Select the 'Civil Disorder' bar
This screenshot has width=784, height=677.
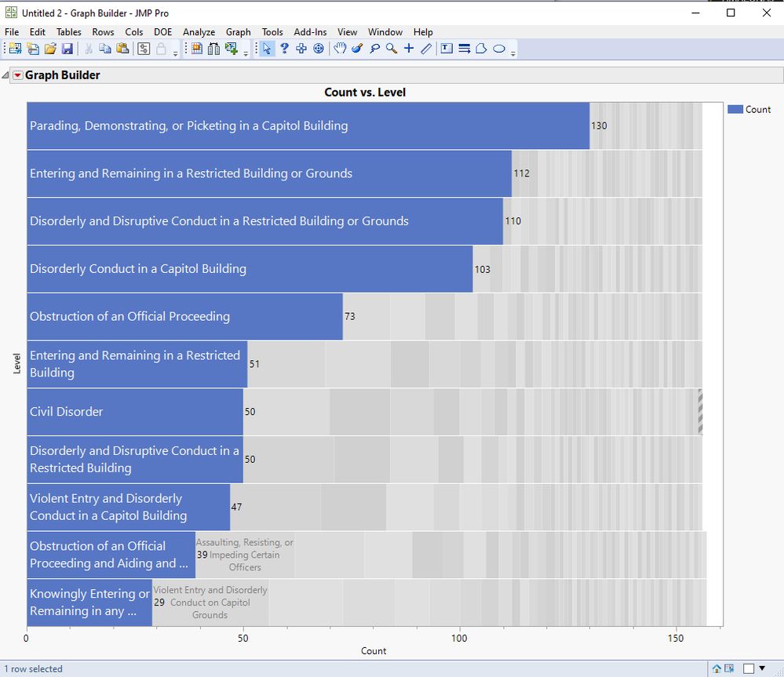(135, 412)
